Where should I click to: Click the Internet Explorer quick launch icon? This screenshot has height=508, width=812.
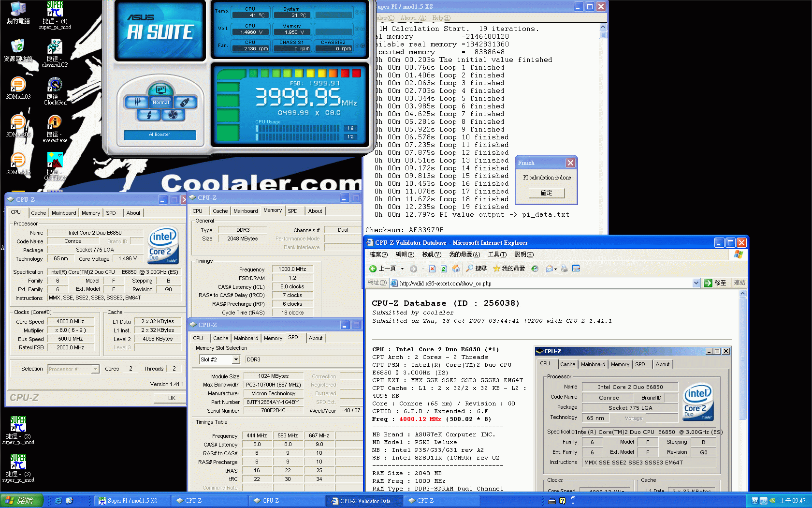(58, 501)
